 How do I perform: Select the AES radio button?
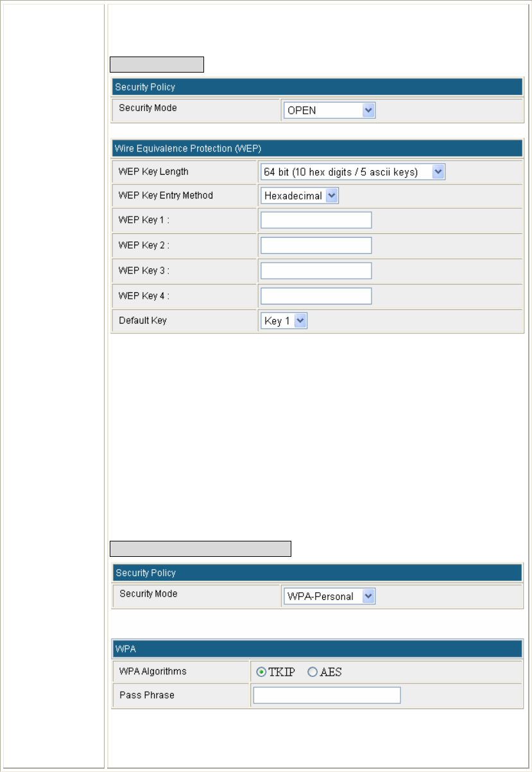(x=313, y=672)
